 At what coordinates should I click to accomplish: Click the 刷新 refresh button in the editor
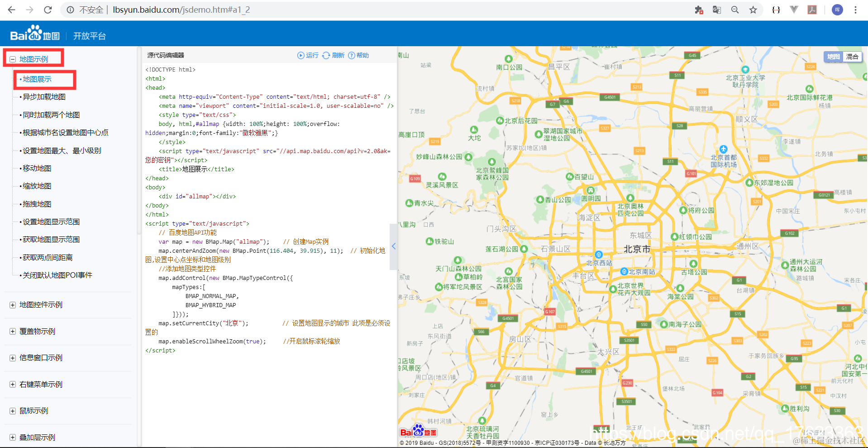coord(333,55)
